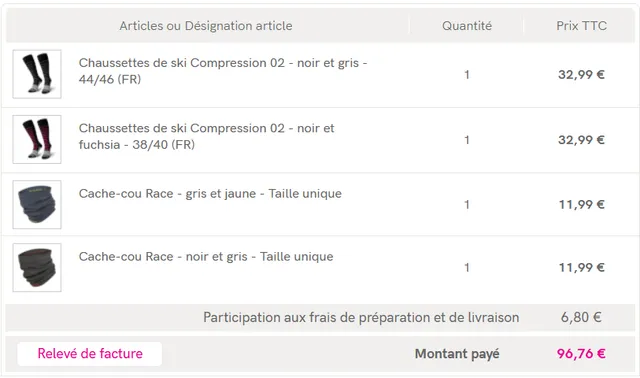640x378 pixels.
Task: Click the 6,80 € delivery fee amount
Action: 581,317
